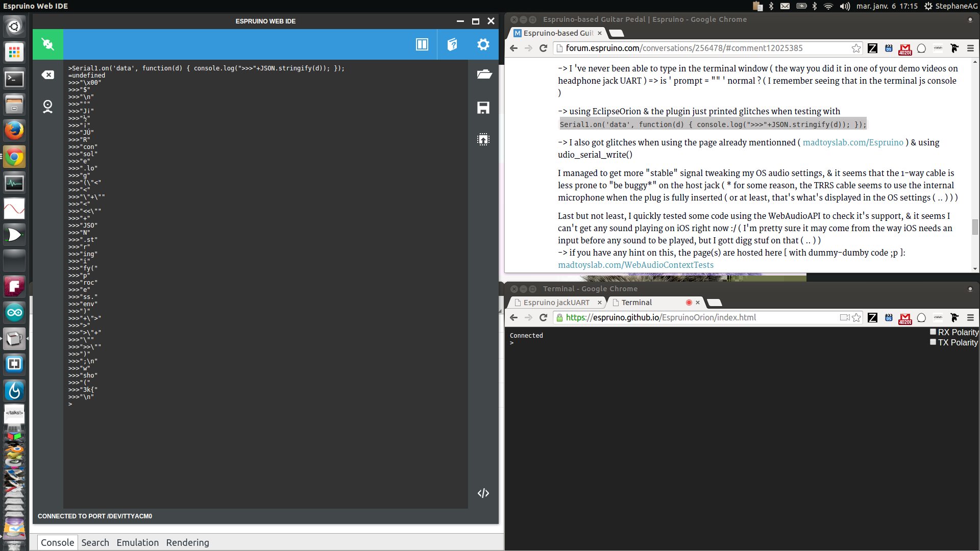Close the Terminal browser tab
Viewport: 980px width, 551px height.
coord(698,303)
